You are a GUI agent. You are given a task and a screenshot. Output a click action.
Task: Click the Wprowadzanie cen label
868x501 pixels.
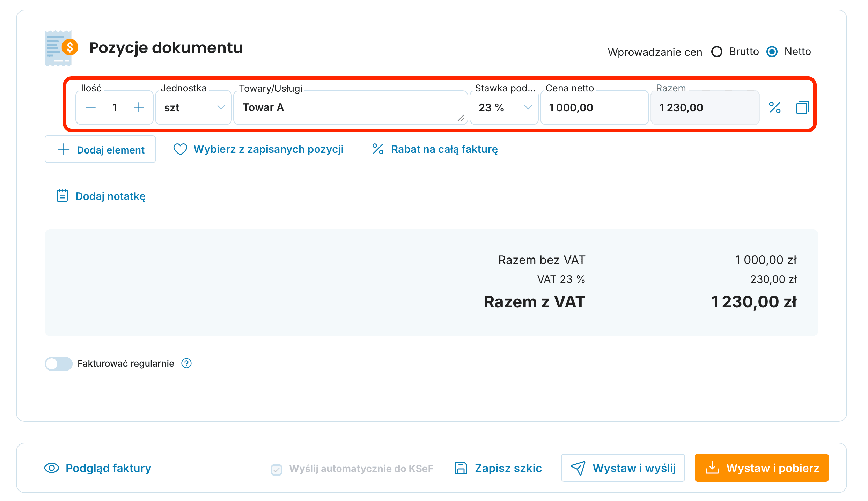point(655,52)
